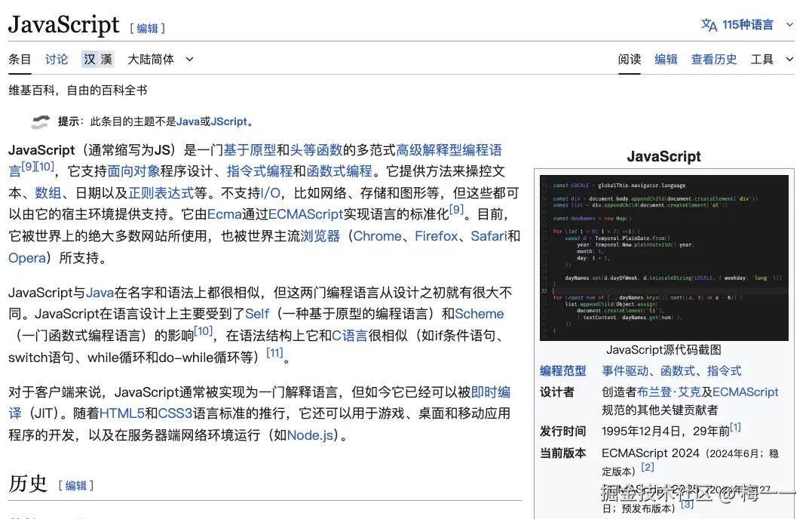Open the HTML5 article link
812x519 pixels.
(x=122, y=413)
